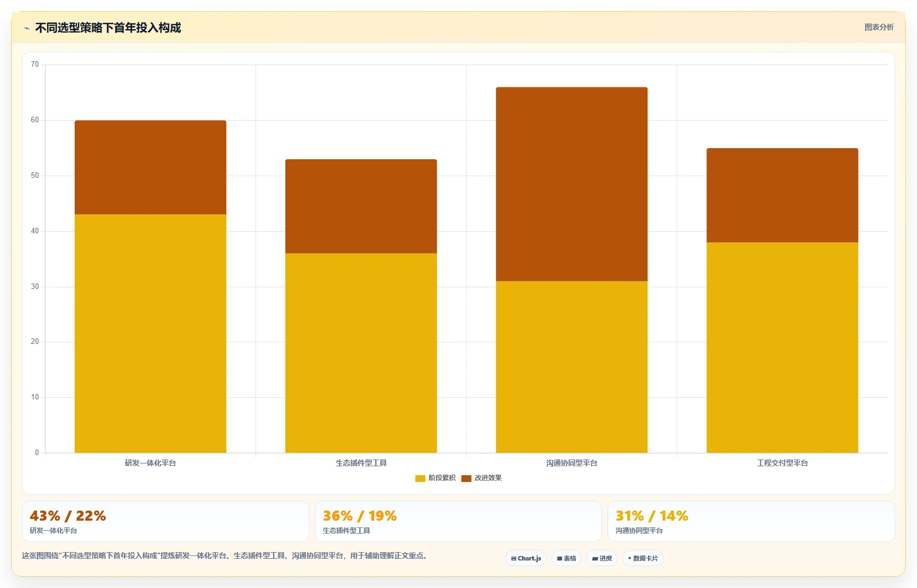Toggle the 阶段累积 legend entry
This screenshot has width=917, height=588.
435,478
